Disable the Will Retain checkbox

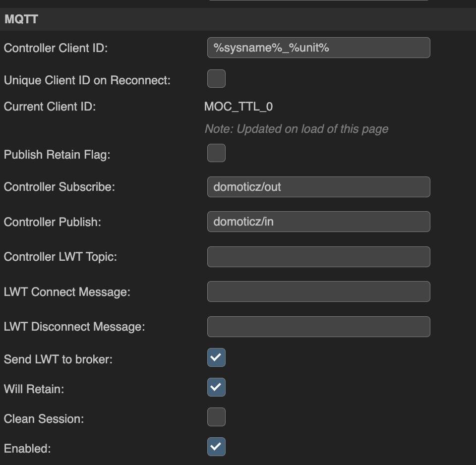point(216,387)
